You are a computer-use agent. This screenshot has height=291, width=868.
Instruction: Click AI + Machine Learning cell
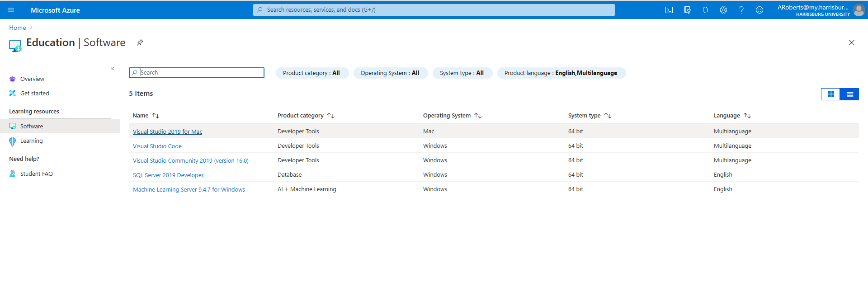click(307, 189)
